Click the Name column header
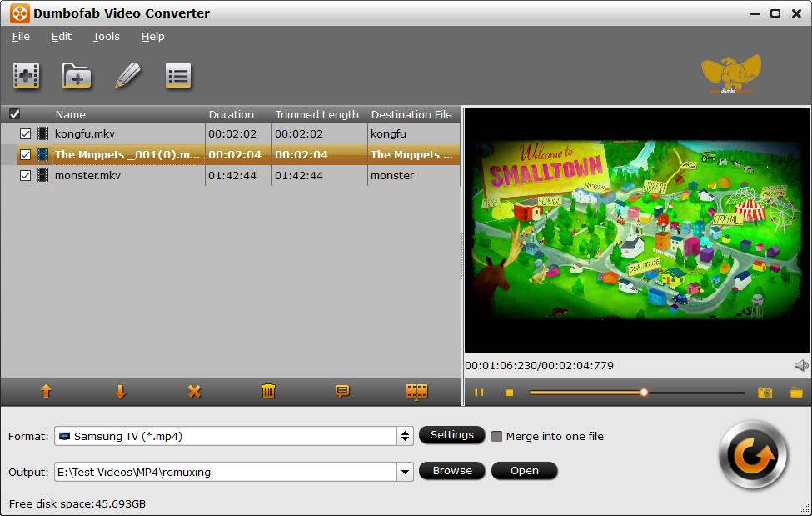This screenshot has height=516, width=812. click(71, 114)
